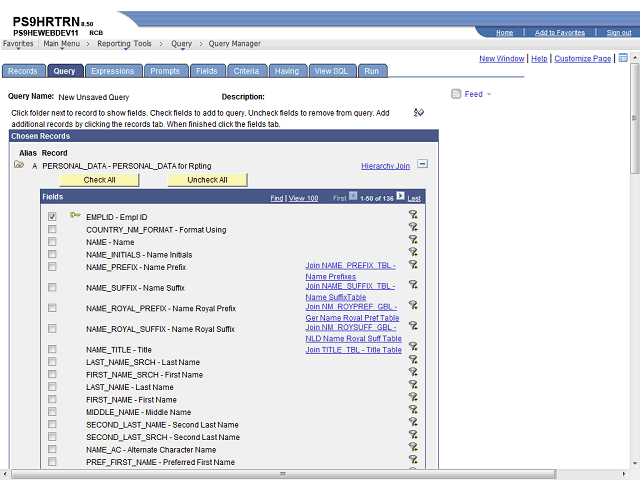Screen dimensions: 640x480
Task: Tick the FIRST_NAME - First Name checkbox
Action: [x=52, y=399]
